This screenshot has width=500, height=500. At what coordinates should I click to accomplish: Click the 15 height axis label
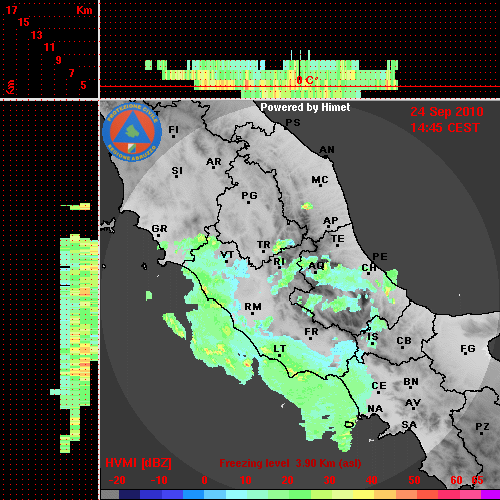point(24,22)
